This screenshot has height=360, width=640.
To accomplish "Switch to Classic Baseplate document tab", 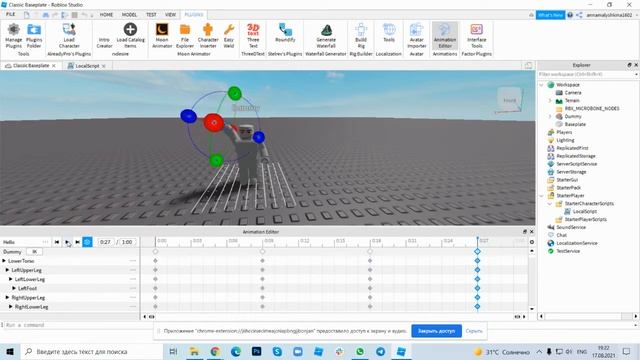I will coord(31,65).
